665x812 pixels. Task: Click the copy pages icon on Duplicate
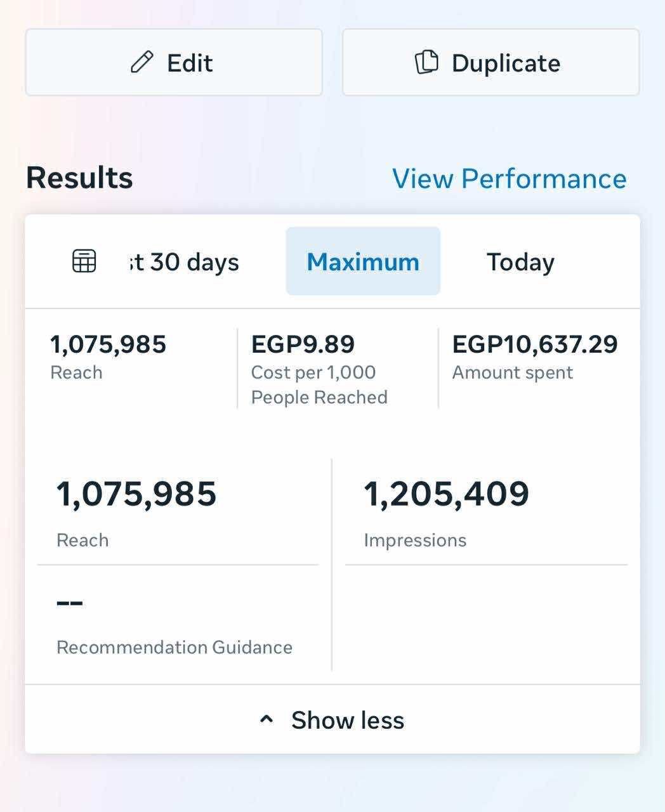[x=426, y=62]
